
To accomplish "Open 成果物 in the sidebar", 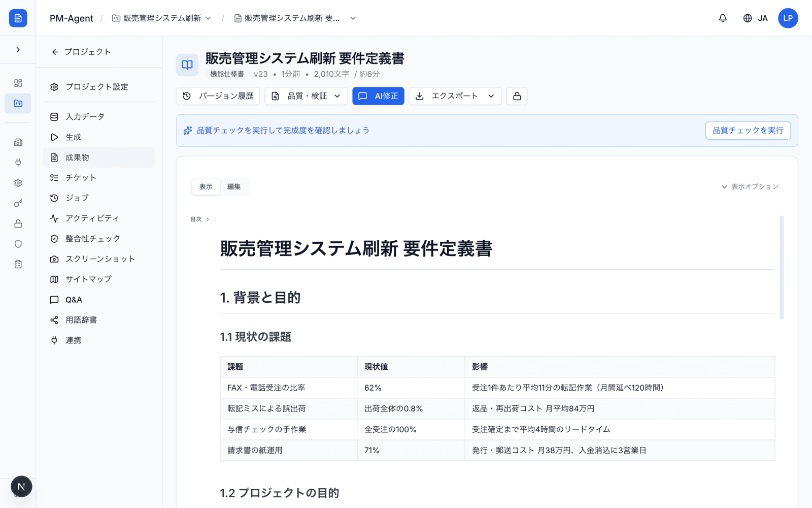I will pyautogui.click(x=99, y=157).
